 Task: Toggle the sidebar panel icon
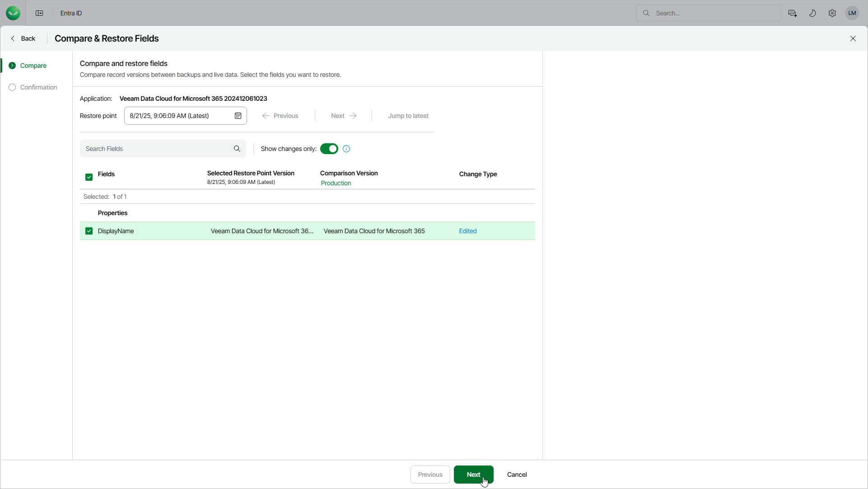click(x=39, y=13)
